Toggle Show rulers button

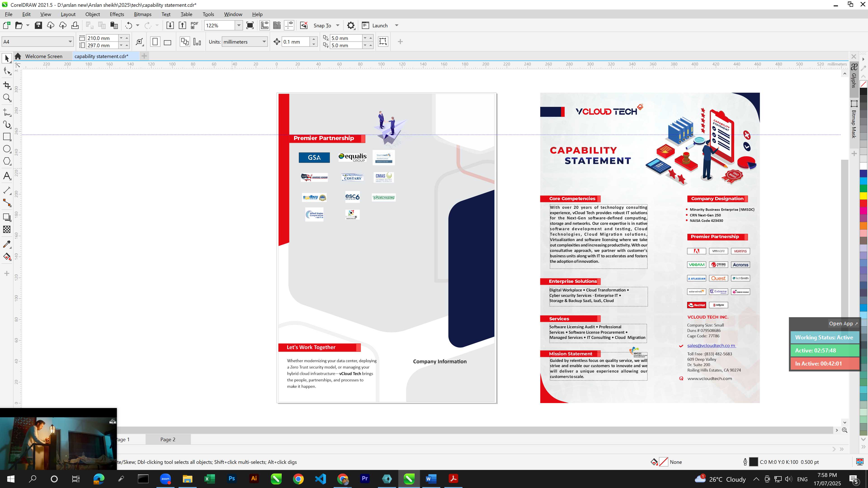(x=264, y=25)
